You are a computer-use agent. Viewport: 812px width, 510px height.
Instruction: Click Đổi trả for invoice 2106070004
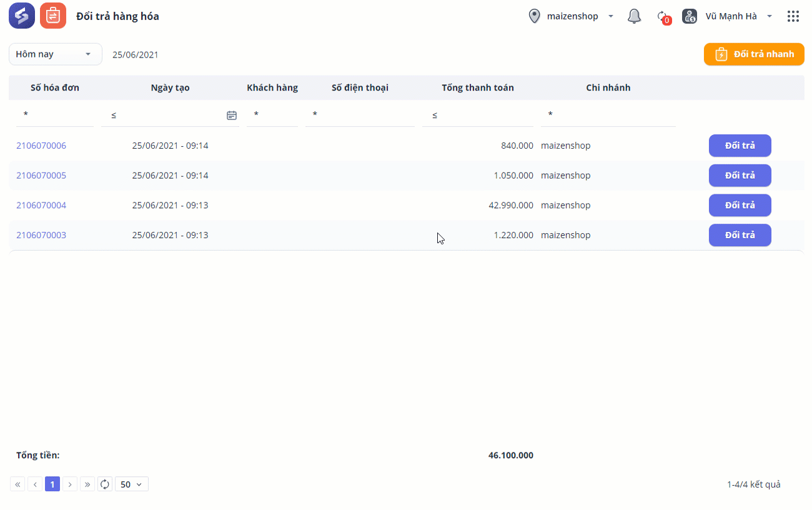coord(740,205)
